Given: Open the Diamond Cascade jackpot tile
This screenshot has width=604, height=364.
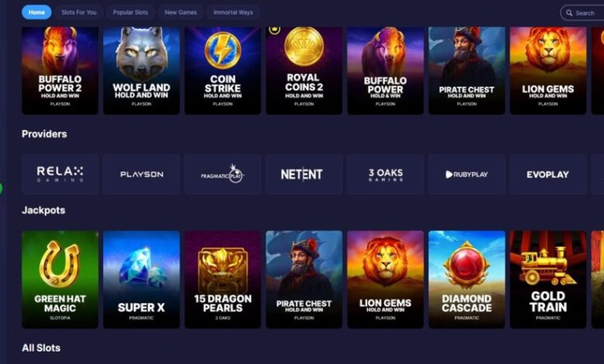Looking at the screenshot, I should pos(466,280).
